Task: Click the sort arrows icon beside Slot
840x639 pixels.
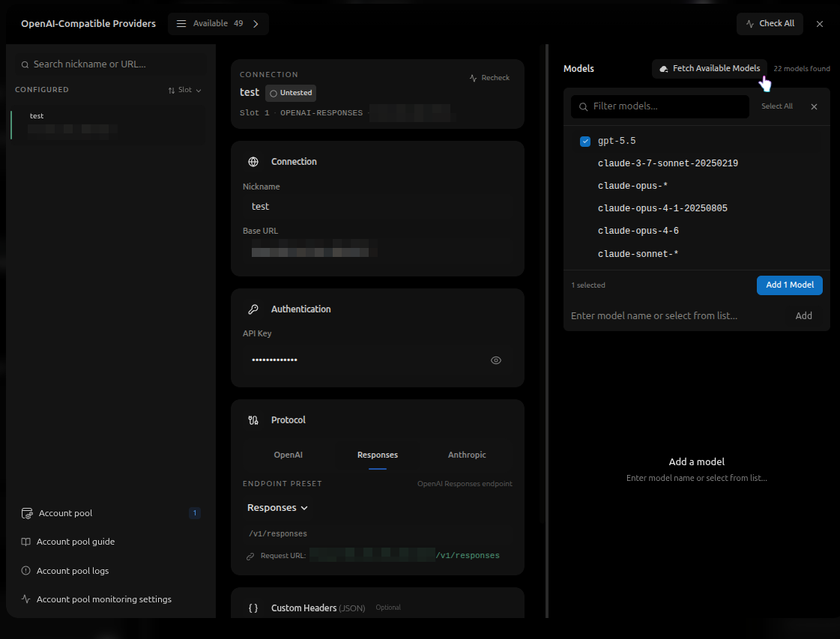Action: point(172,91)
